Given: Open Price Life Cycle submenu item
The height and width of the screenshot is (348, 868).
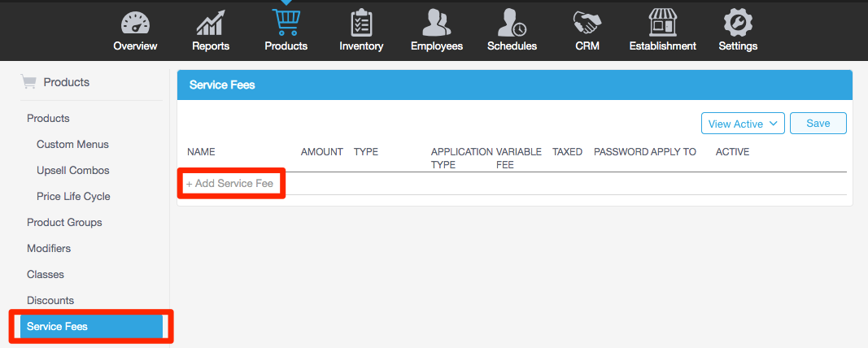Looking at the screenshot, I should point(73,196).
